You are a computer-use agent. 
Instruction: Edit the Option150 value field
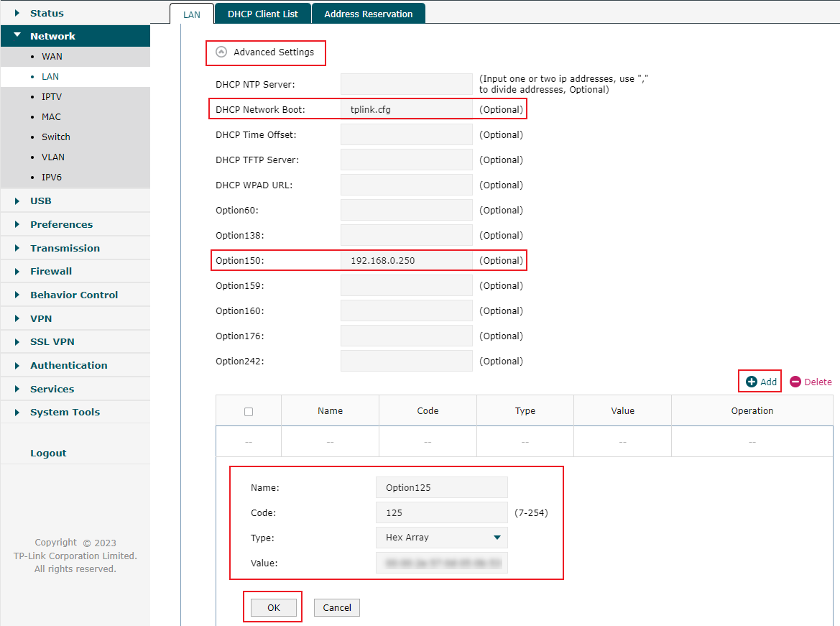point(406,260)
